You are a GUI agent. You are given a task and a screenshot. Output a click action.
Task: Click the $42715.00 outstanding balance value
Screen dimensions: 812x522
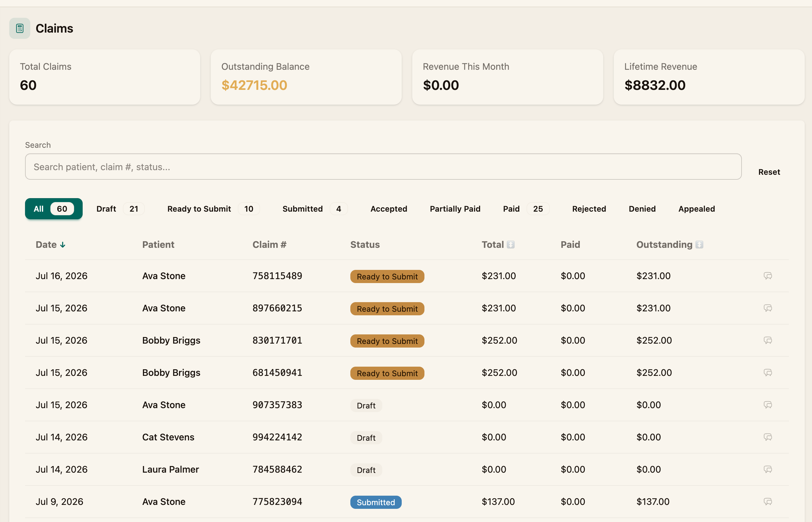(254, 85)
